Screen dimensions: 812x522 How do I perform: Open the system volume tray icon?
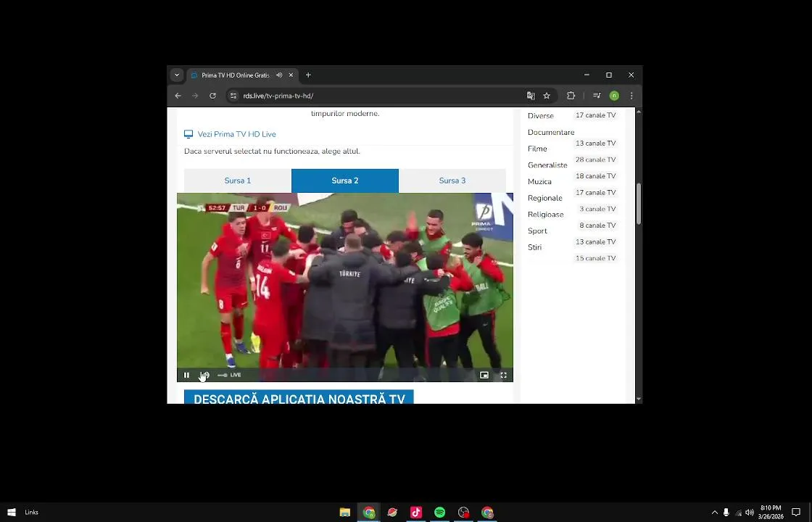coord(750,512)
